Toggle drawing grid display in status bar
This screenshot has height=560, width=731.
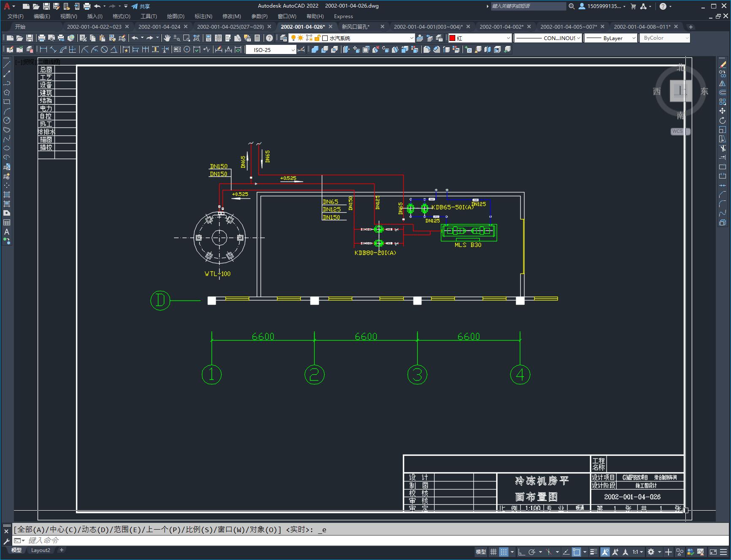click(x=493, y=552)
